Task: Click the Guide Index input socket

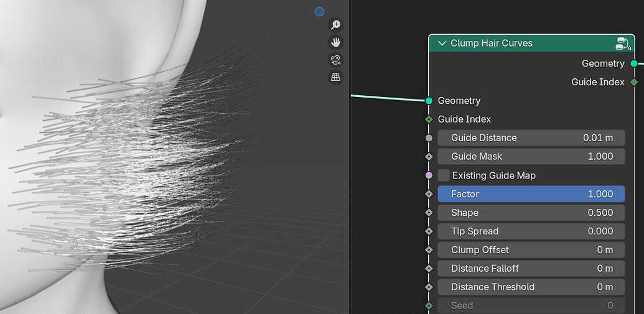Action: (x=429, y=119)
